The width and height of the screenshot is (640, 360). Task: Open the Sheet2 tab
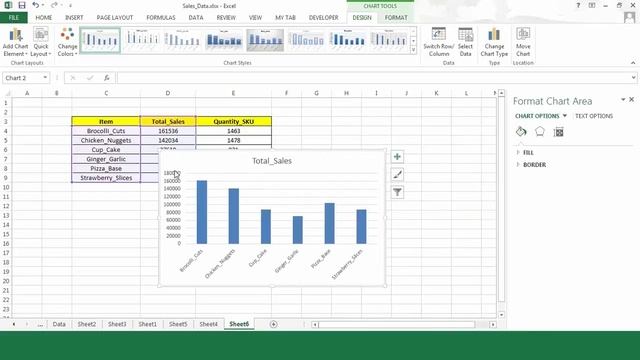(87, 324)
